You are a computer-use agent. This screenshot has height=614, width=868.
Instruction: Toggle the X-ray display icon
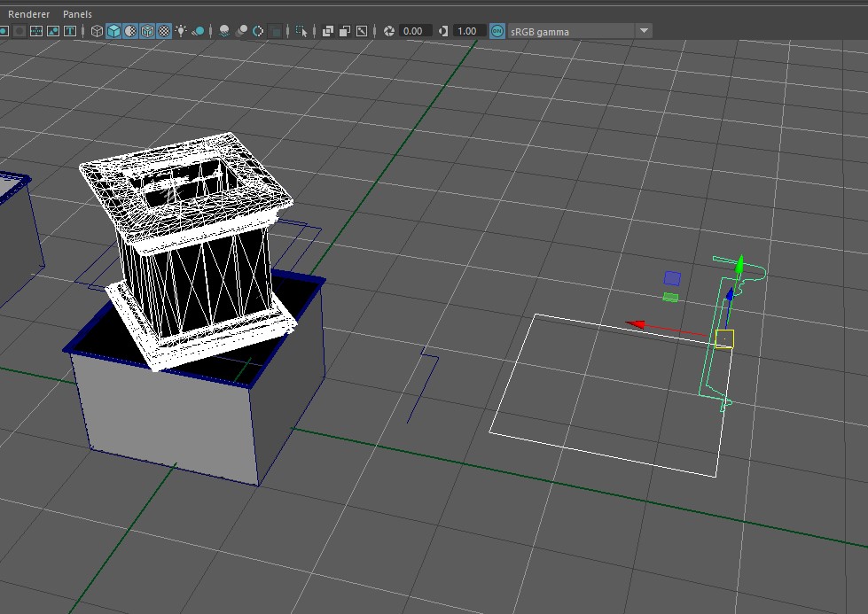(x=328, y=31)
